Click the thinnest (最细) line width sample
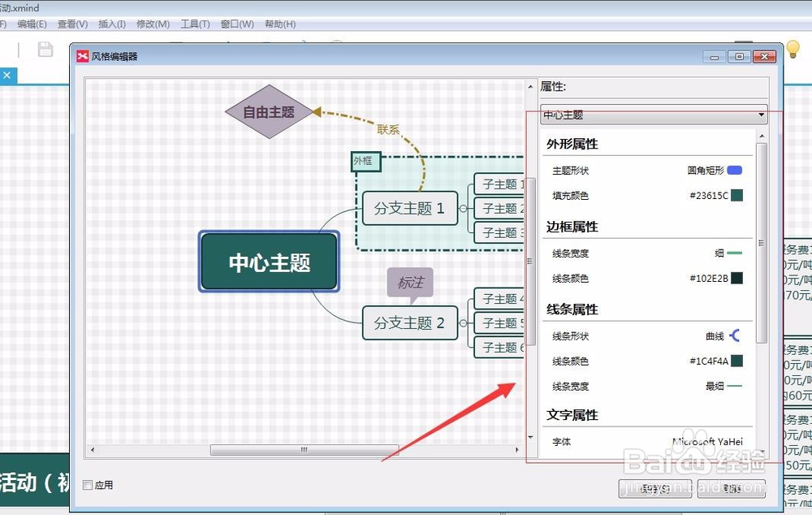The width and height of the screenshot is (812, 515). (732, 386)
